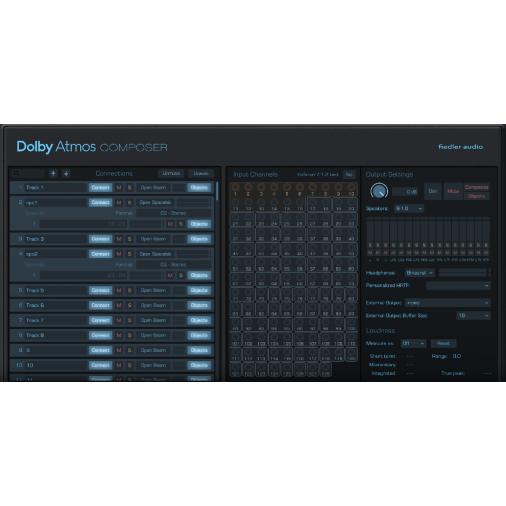Screen dimensions: 506x506
Task: Select input channel circle 53
Action: (x=261, y=262)
